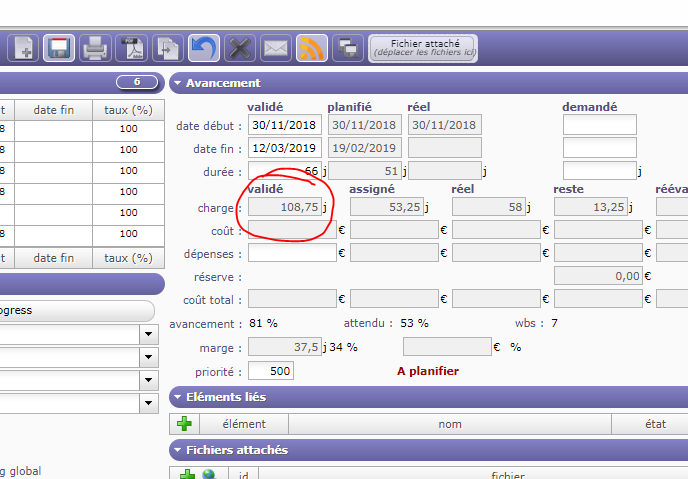Save changes with the floppy disk icon
Screen dimensions: 688x479
coord(59,47)
